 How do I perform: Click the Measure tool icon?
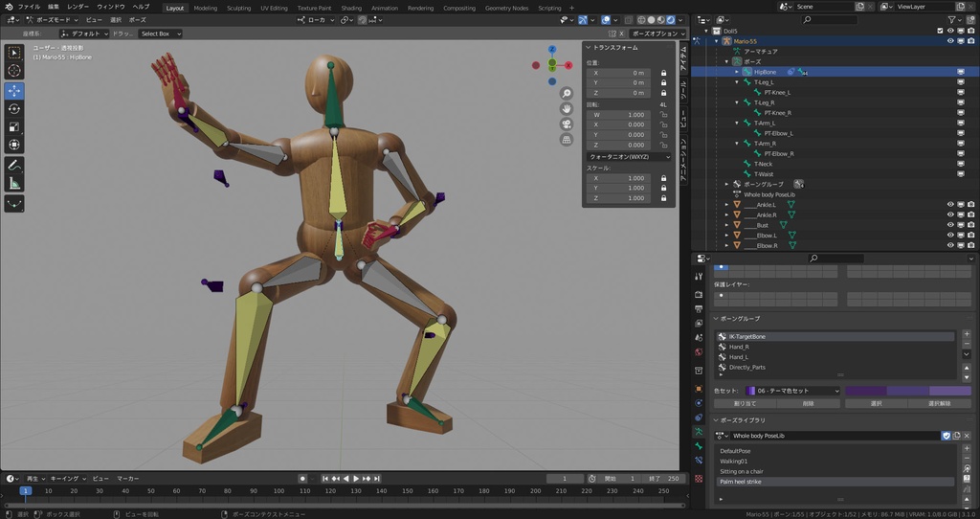click(x=14, y=183)
